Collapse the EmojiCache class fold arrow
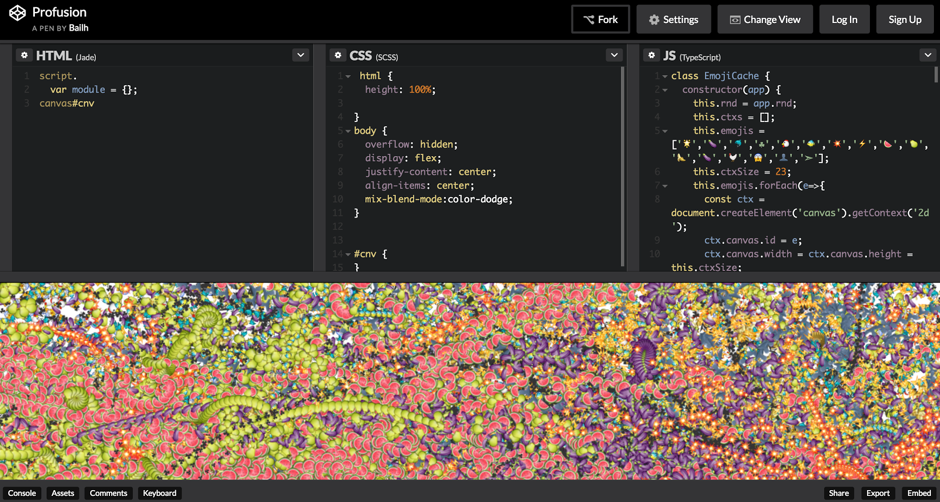940x502 pixels. pos(664,76)
